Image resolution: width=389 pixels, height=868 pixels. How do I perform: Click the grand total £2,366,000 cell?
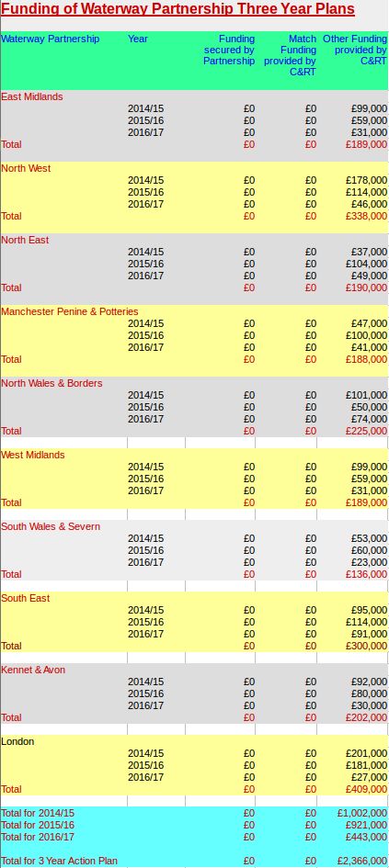pos(362,862)
